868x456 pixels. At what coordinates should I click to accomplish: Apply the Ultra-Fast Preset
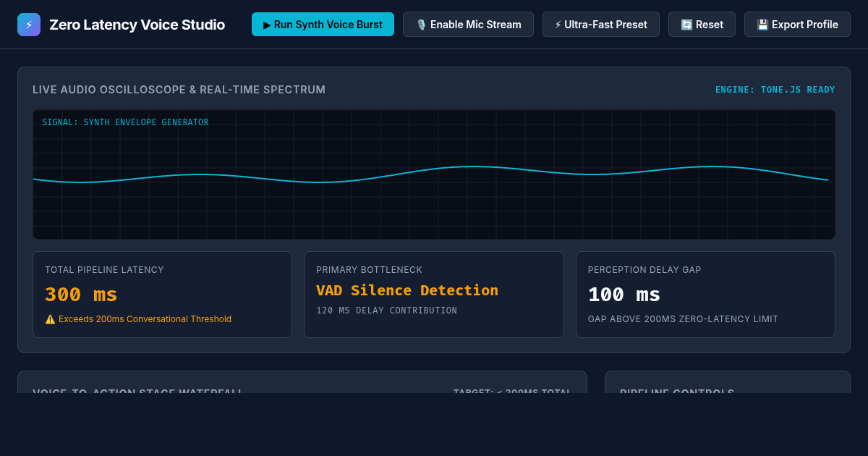tap(601, 25)
